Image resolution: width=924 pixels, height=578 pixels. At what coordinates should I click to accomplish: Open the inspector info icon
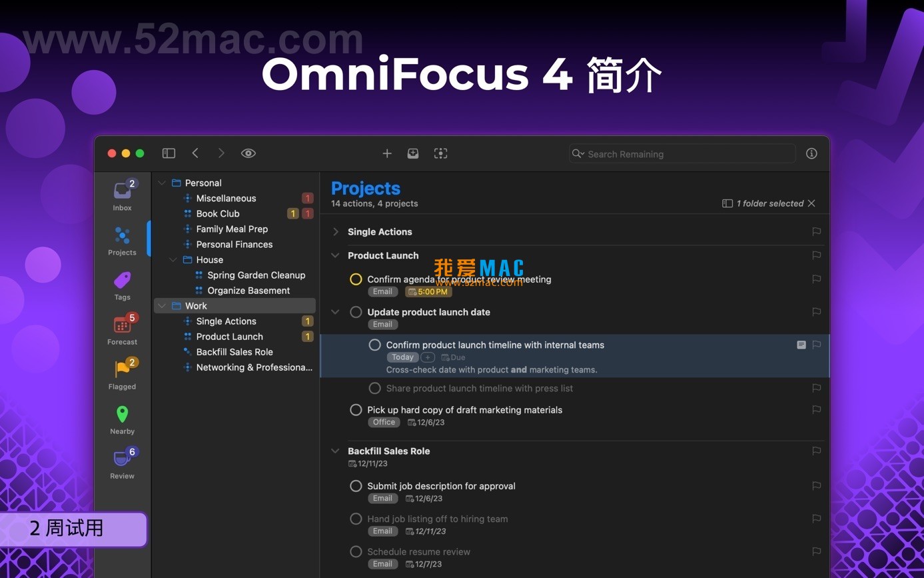(811, 153)
